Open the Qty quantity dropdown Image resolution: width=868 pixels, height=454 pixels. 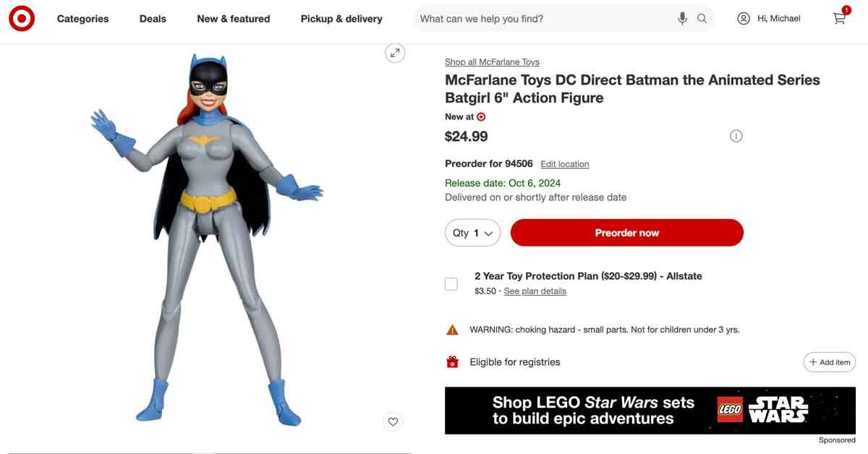pyautogui.click(x=472, y=233)
